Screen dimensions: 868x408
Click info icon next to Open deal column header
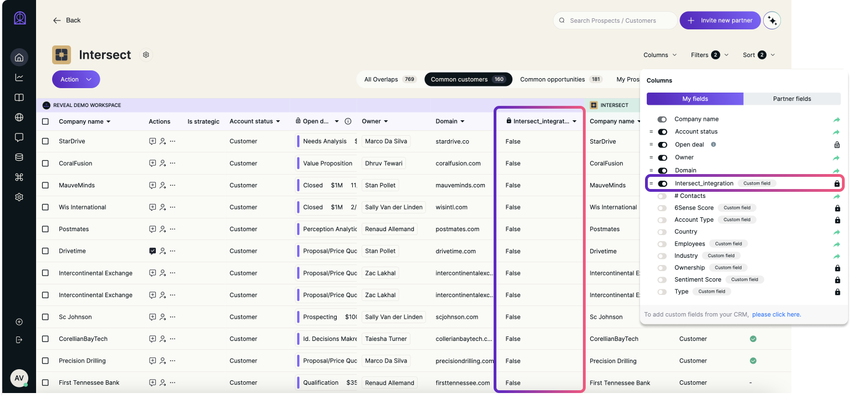(x=348, y=121)
